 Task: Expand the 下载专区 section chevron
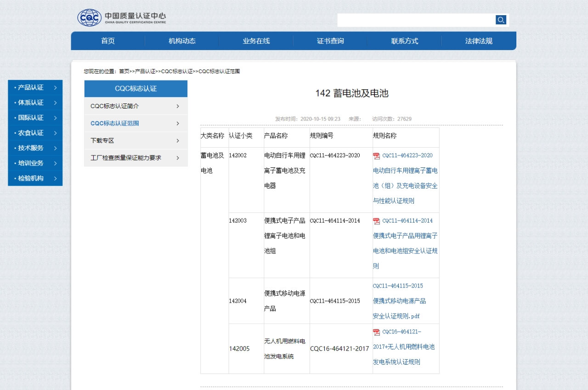pyautogui.click(x=178, y=140)
